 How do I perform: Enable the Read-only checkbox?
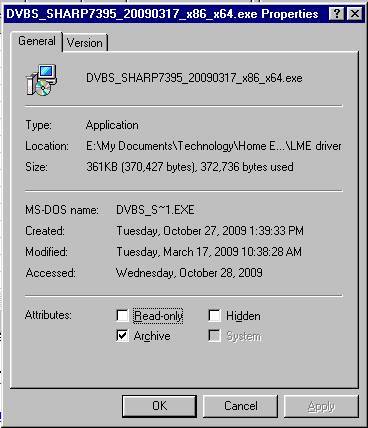pyautogui.click(x=122, y=315)
